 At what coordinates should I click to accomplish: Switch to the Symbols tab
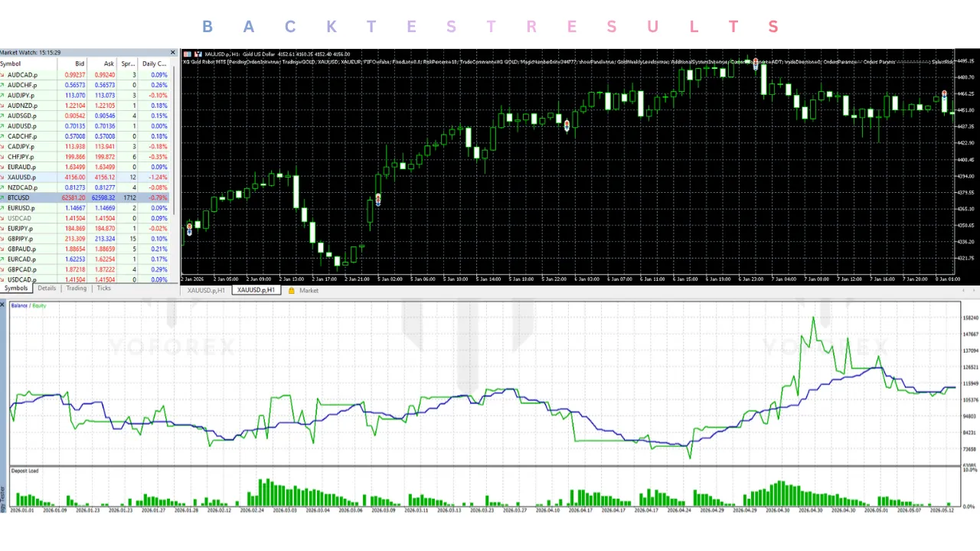point(15,289)
